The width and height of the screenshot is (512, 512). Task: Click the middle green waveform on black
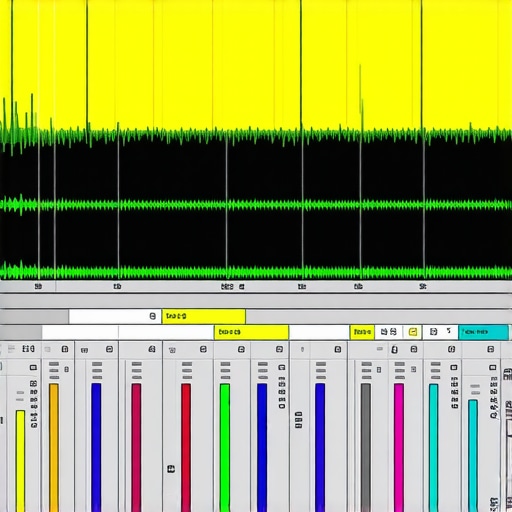[256, 205]
